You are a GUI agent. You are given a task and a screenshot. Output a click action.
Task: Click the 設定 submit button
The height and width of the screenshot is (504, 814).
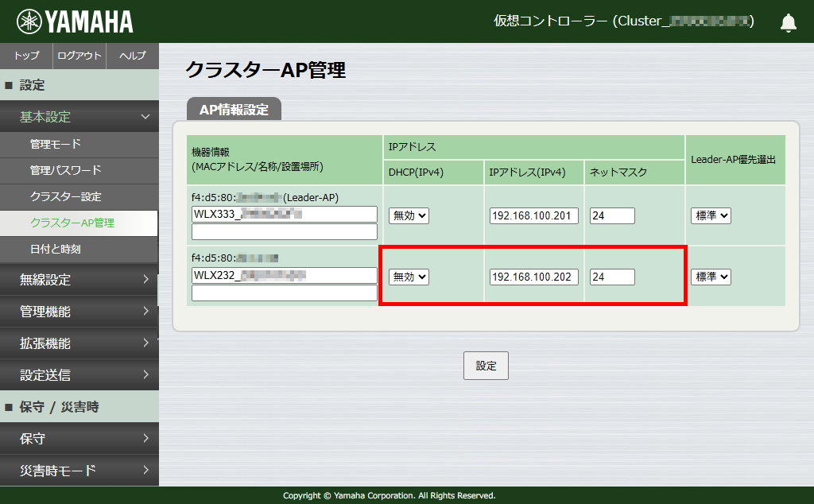point(486,366)
